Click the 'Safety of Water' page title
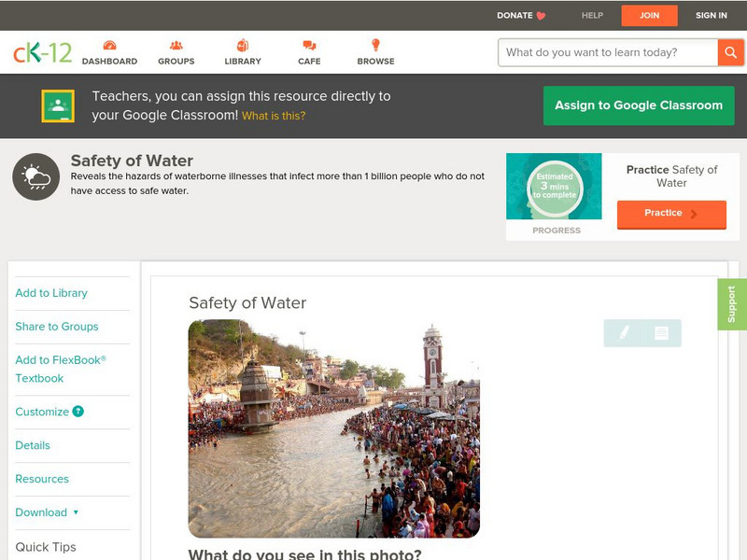The image size is (747, 560). pyautogui.click(x=132, y=161)
